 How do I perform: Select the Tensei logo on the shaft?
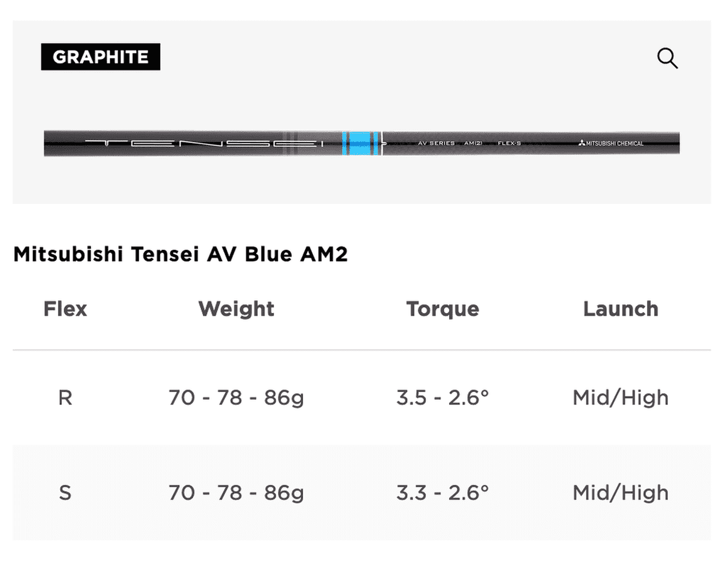[x=204, y=143]
